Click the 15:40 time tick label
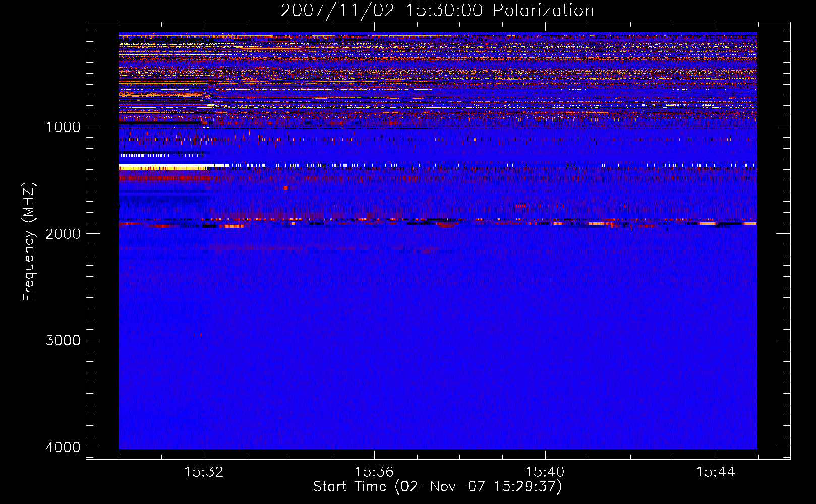The image size is (816, 504). [545, 472]
